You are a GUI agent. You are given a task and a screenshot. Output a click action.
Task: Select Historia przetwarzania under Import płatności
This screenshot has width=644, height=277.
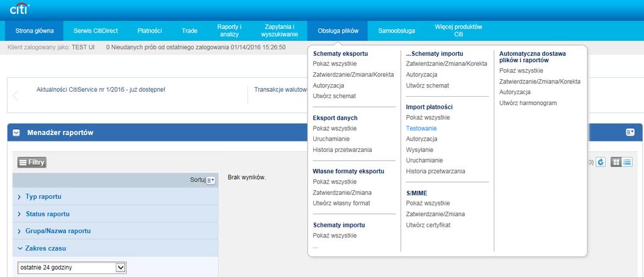pos(435,171)
